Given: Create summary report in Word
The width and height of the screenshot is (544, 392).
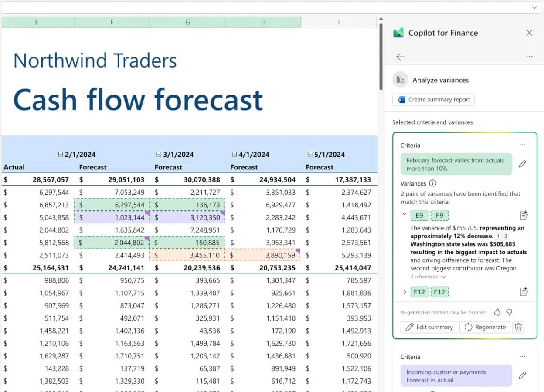Looking at the screenshot, I should [433, 100].
